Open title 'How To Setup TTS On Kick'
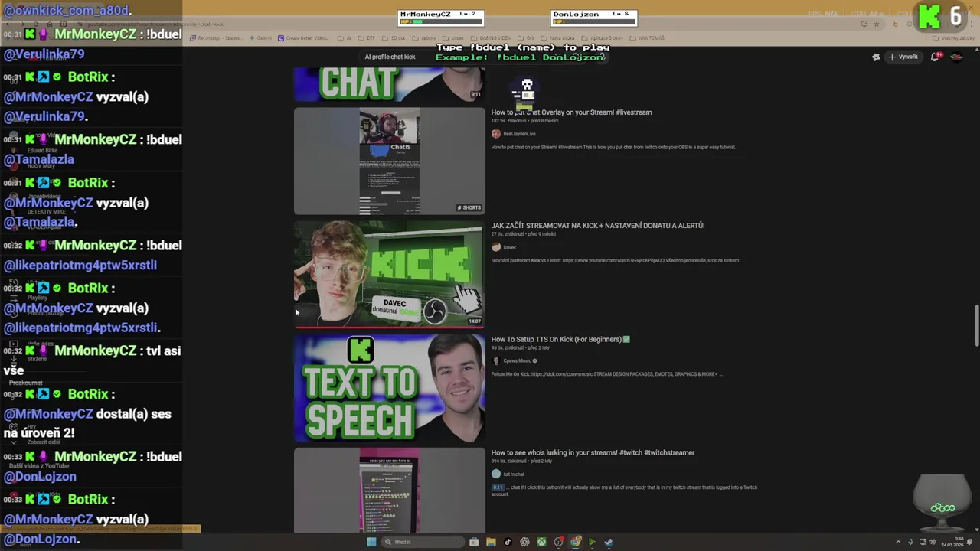 pyautogui.click(x=560, y=339)
